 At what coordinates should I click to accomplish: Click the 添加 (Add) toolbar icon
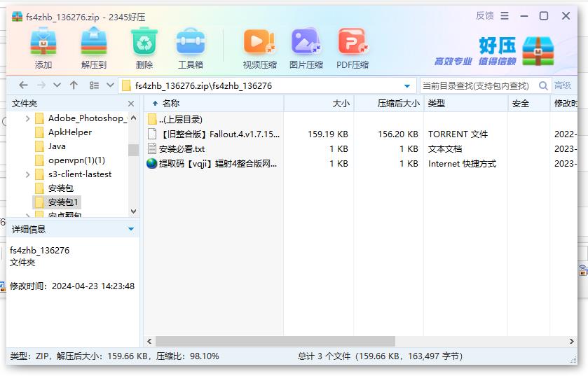pyautogui.click(x=43, y=42)
